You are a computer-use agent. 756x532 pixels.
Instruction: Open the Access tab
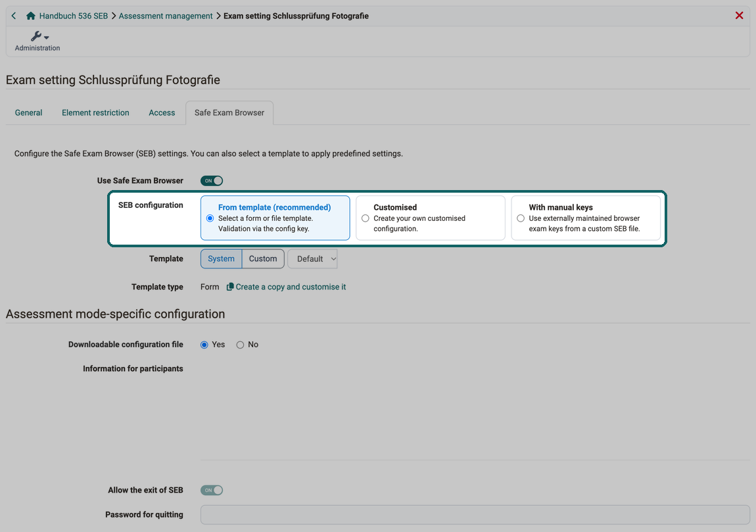click(162, 112)
